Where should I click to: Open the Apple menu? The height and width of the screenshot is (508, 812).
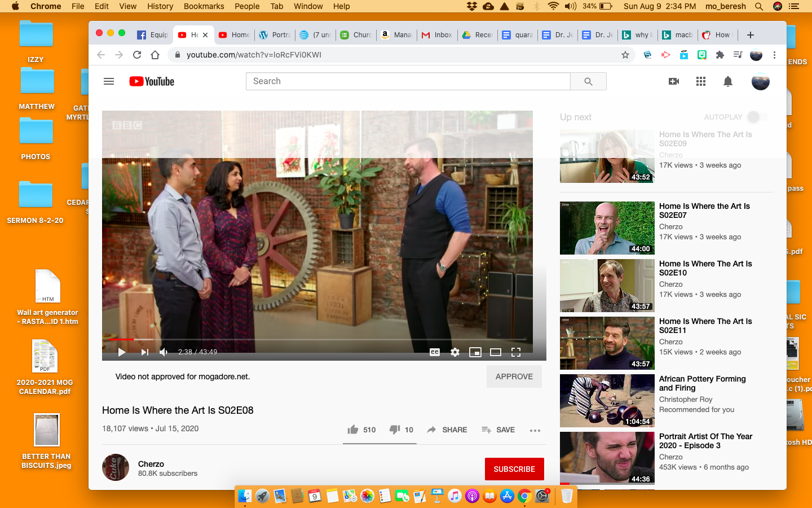pos(15,6)
